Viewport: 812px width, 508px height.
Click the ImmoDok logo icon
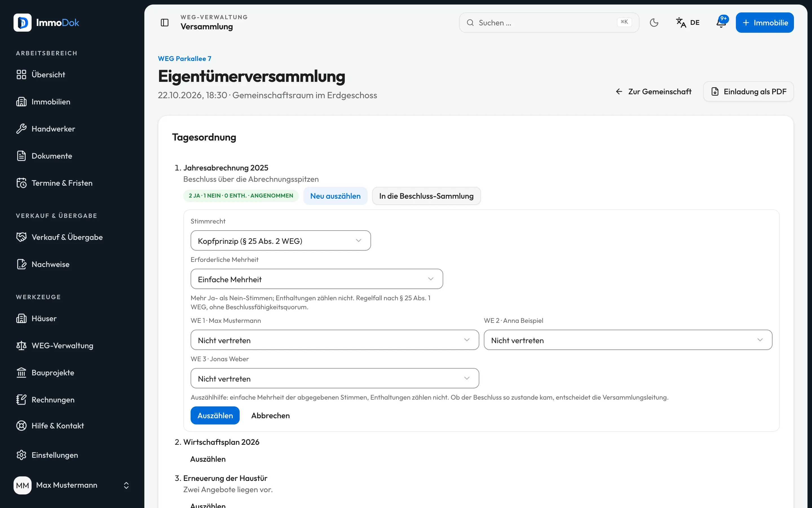[23, 23]
